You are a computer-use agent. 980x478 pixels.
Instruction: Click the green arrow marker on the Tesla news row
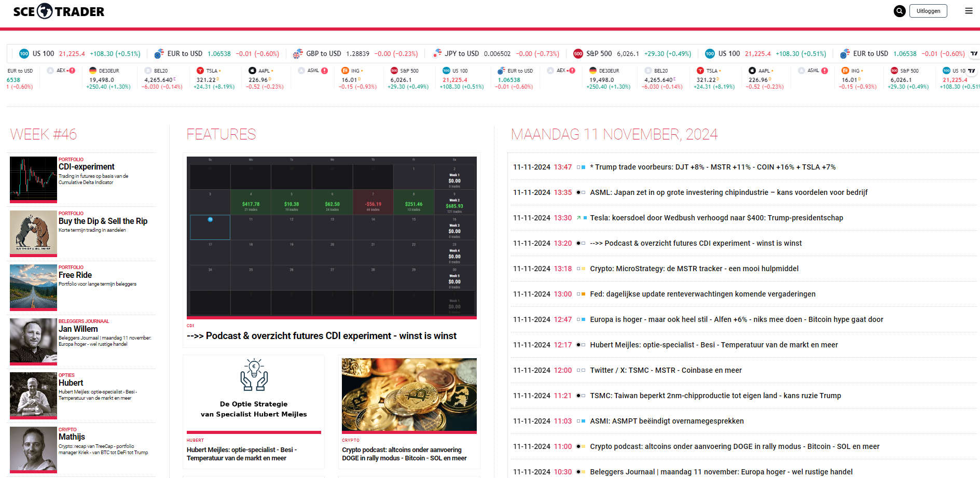[578, 218]
